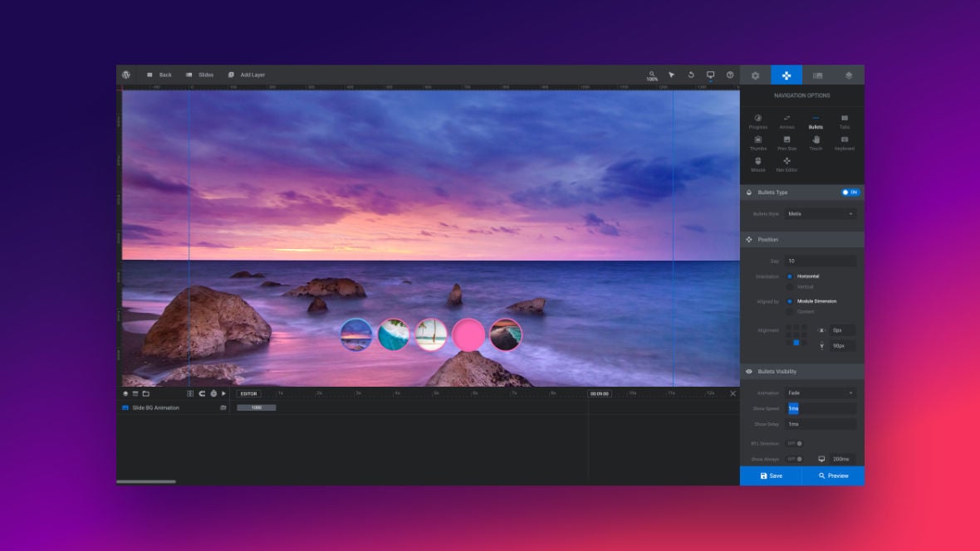Switch to the layers tab in sidebar
This screenshot has height=551, width=980.
(849, 75)
